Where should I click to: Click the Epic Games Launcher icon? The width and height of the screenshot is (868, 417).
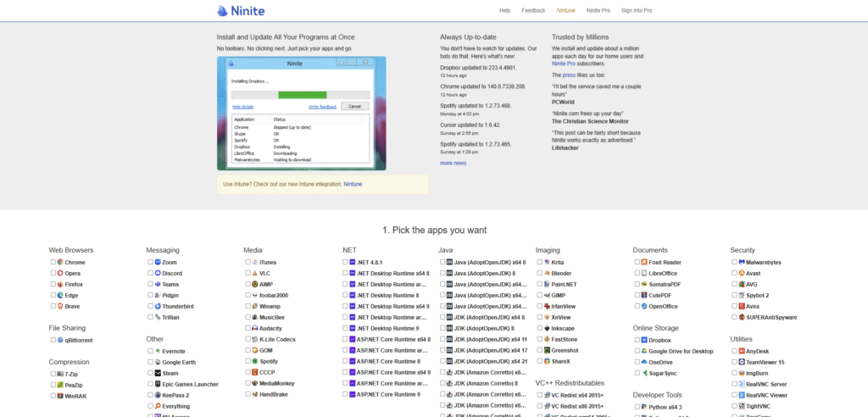tap(158, 384)
